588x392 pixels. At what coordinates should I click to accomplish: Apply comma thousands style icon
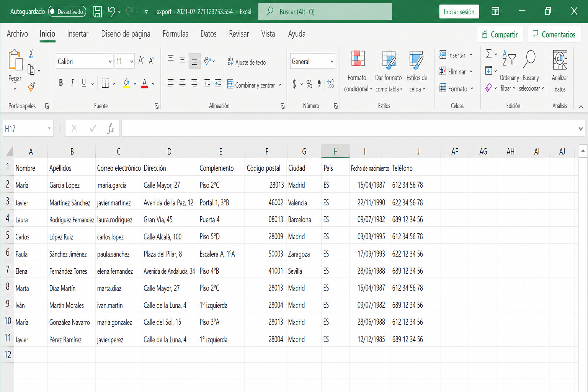(x=319, y=84)
